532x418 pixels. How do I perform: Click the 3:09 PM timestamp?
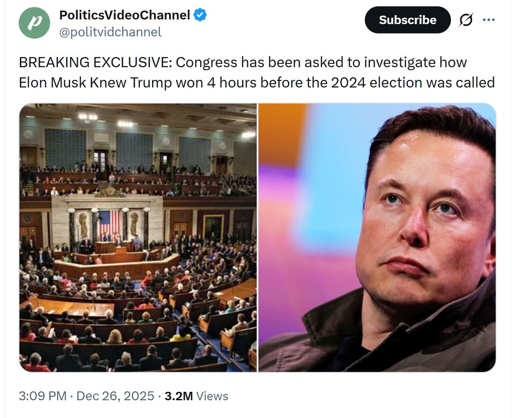tap(43, 396)
